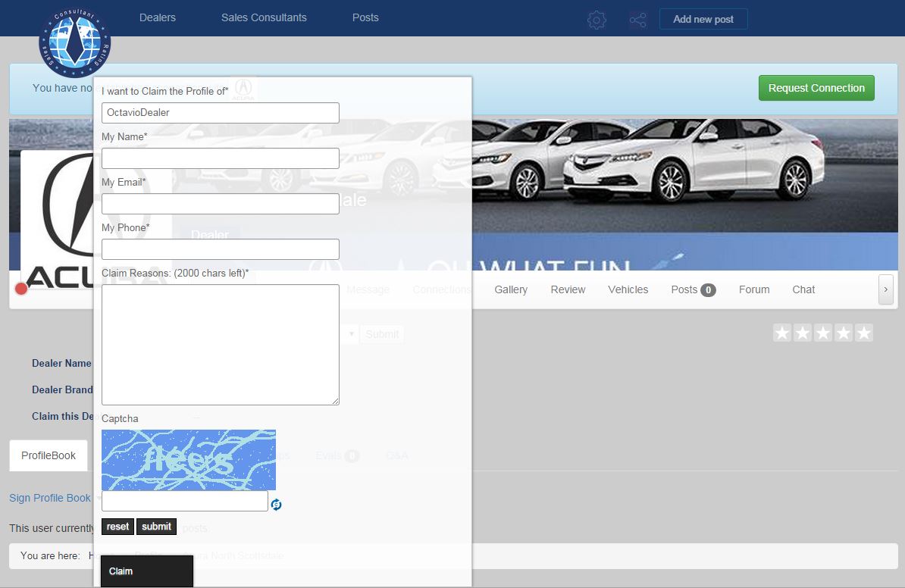Image resolution: width=905 pixels, height=588 pixels.
Task: Click the Add new post button
Action: click(x=703, y=19)
